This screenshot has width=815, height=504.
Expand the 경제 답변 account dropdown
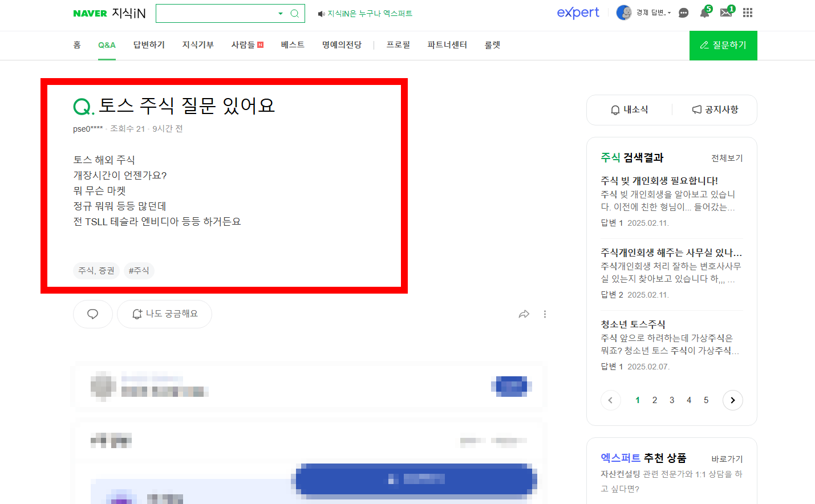pyautogui.click(x=654, y=13)
